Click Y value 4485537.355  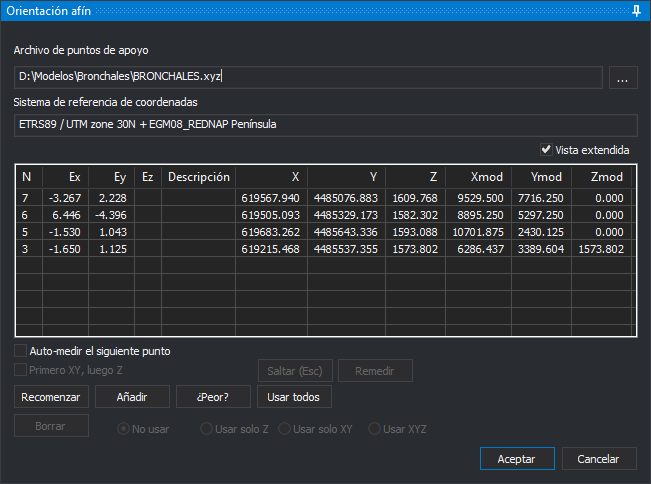346,249
